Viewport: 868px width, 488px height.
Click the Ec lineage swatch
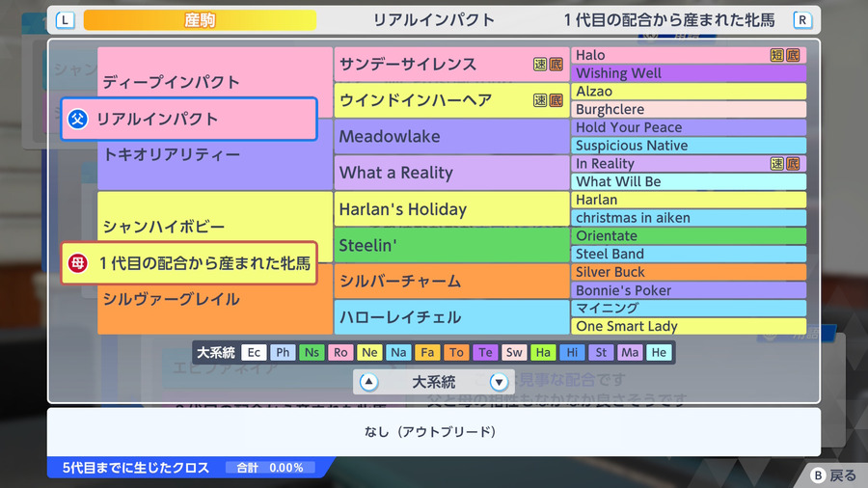pos(254,352)
